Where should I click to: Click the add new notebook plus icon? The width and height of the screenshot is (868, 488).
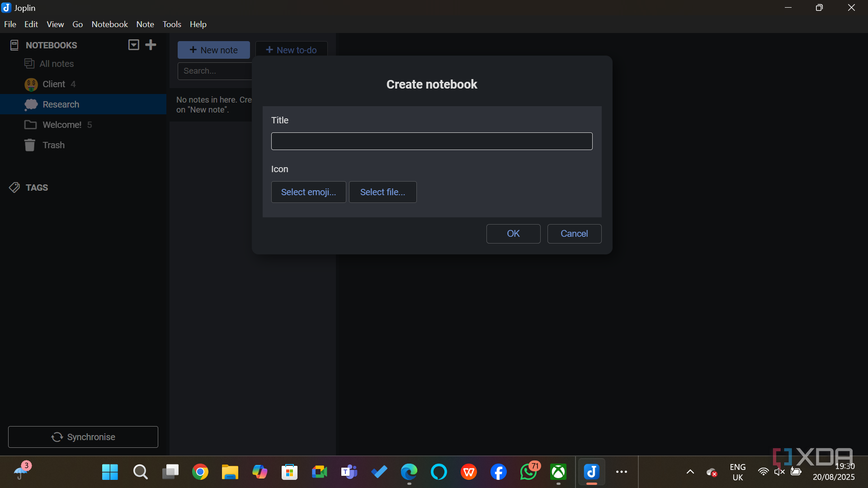(x=151, y=45)
